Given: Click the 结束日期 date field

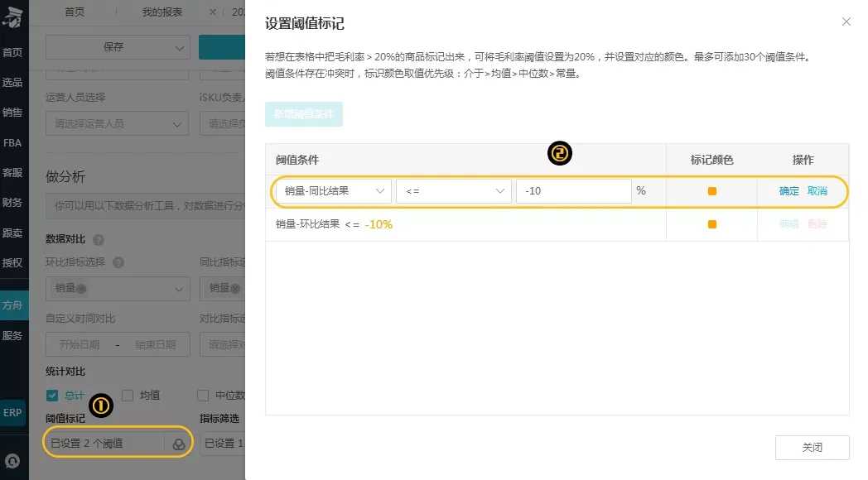Looking at the screenshot, I should pos(156,344).
